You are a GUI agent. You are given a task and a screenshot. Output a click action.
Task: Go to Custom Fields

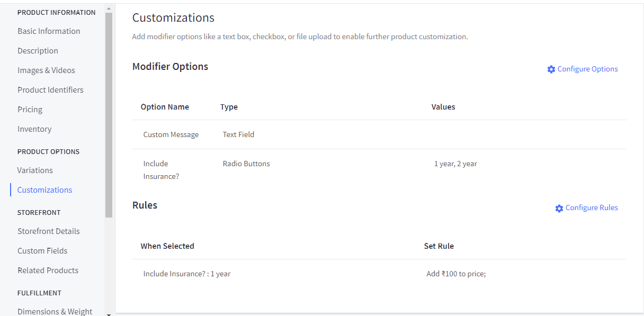42,251
